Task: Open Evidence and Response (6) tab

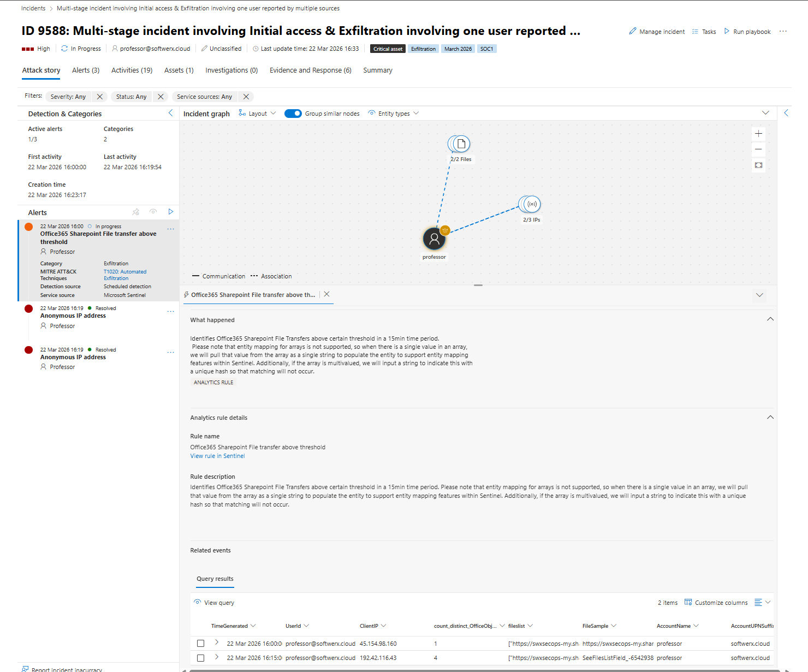Action: pyautogui.click(x=311, y=70)
